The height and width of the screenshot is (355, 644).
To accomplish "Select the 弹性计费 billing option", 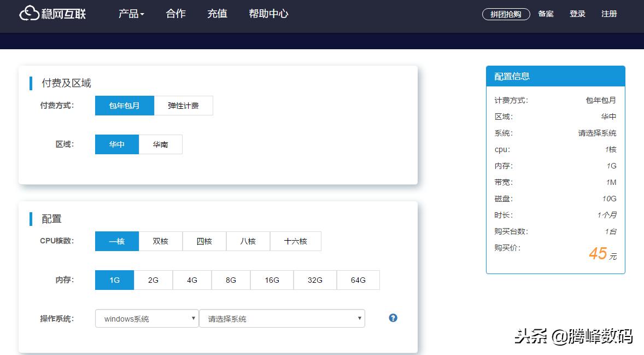I will coord(183,105).
